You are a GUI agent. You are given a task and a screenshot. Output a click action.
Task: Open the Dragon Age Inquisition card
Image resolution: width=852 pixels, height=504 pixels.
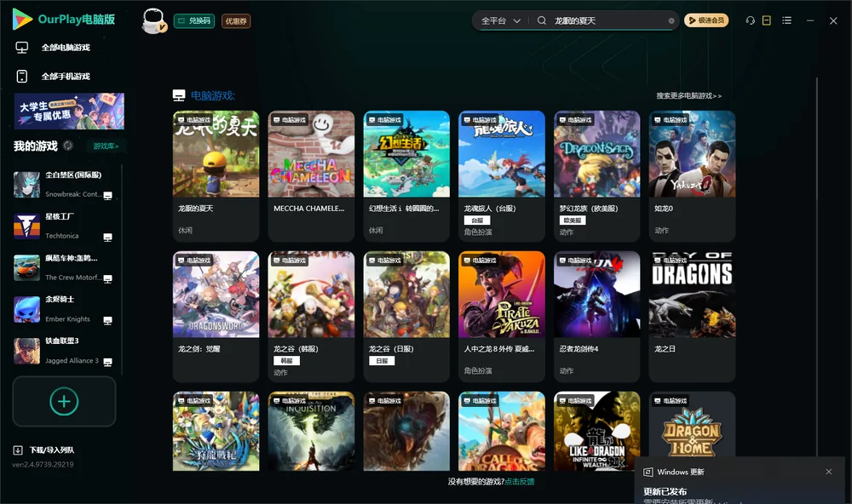[311, 432]
